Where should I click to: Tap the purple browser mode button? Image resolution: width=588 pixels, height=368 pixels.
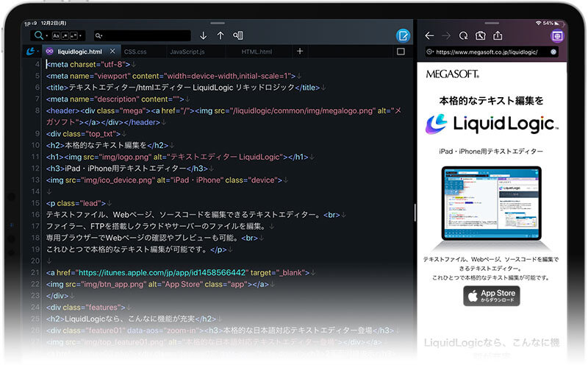557,35
